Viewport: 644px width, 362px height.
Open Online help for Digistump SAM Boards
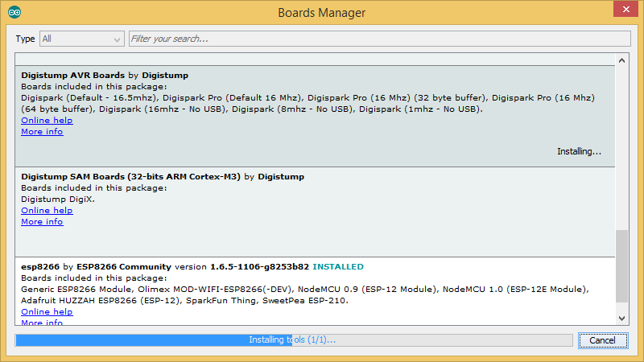point(47,211)
